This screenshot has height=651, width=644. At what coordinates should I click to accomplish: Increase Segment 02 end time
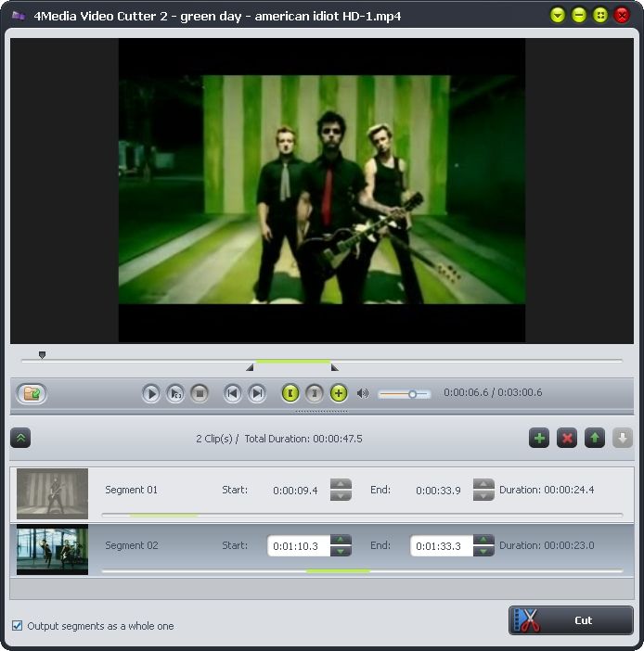483,540
